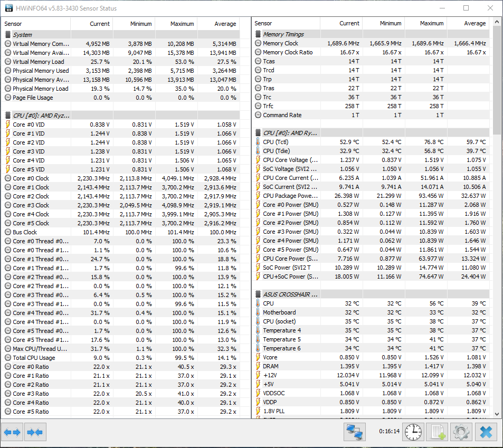The height and width of the screenshot is (448, 503).
Task: Click the Memory Timings group chip icon
Action: 258,34
